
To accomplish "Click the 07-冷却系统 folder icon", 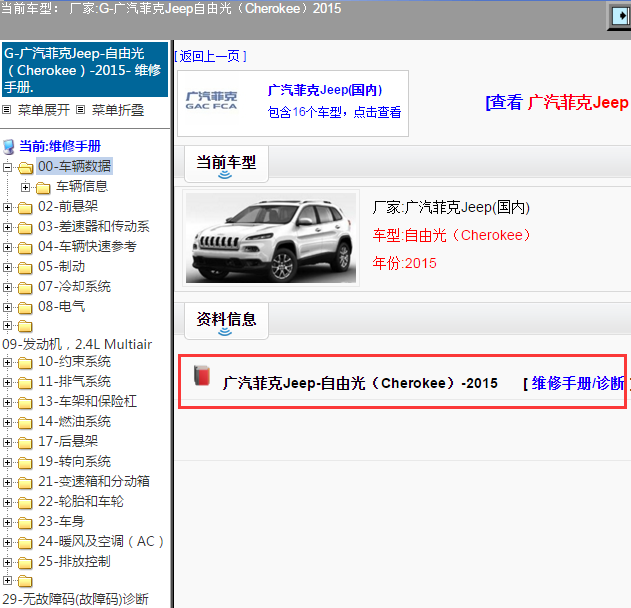I will [x=25, y=287].
